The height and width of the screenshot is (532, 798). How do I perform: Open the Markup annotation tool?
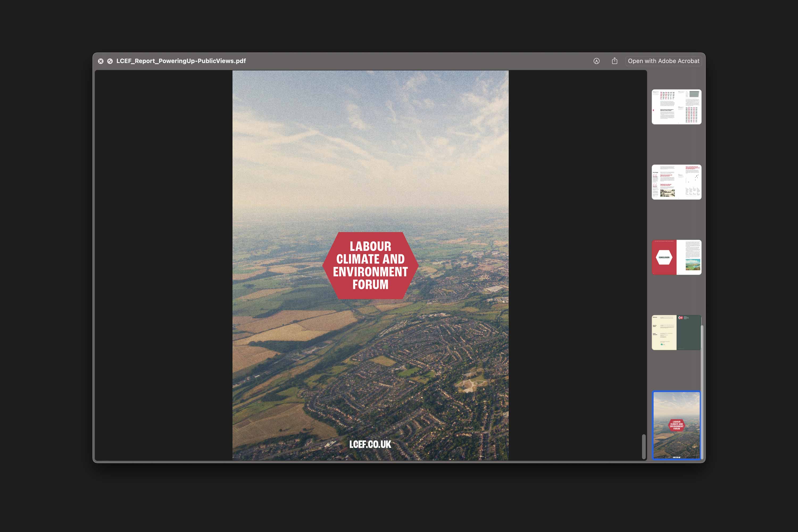pos(596,61)
